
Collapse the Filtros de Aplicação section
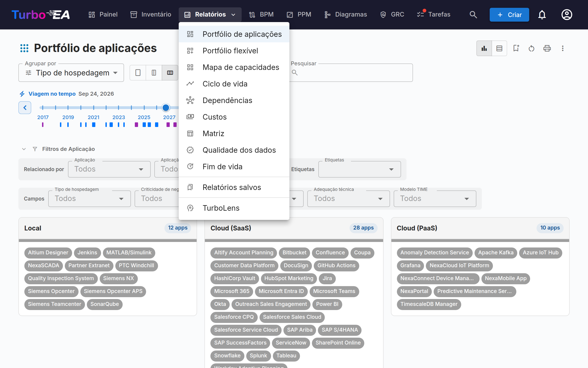tap(24, 149)
